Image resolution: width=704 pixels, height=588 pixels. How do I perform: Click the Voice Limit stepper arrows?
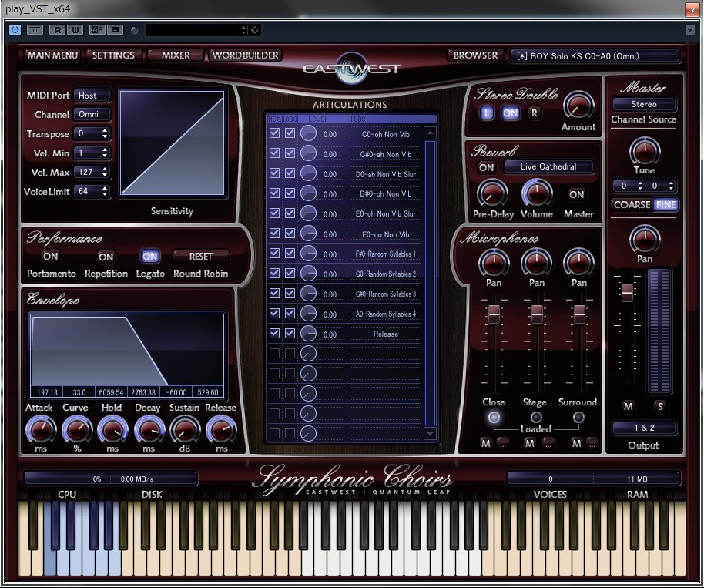click(x=105, y=191)
